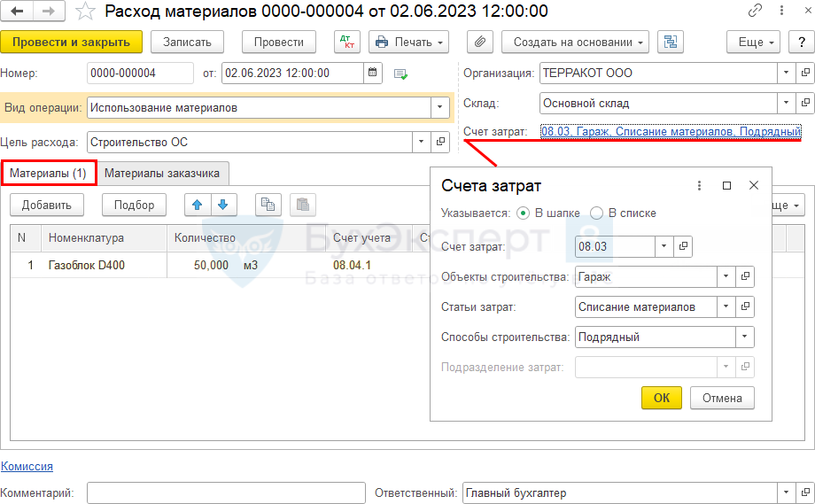This screenshot has height=504, width=815.
Task: Click the get link icon at top right
Action: [755, 12]
